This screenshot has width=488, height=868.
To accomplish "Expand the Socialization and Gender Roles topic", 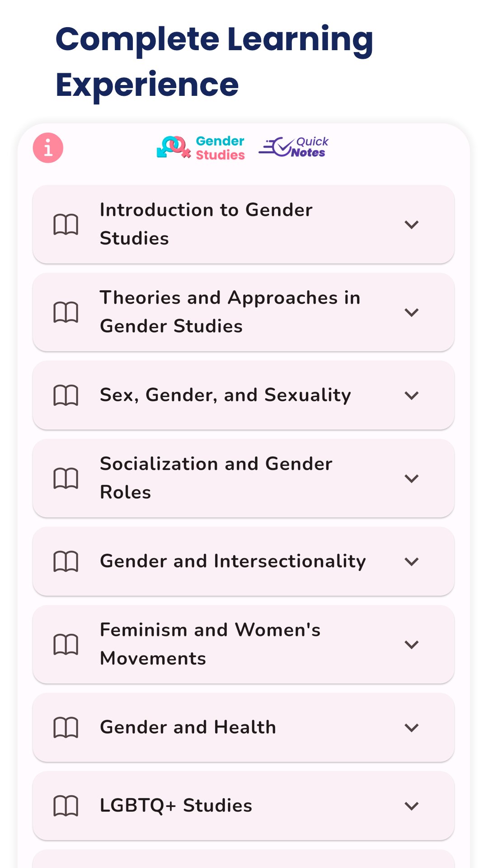I will pyautogui.click(x=412, y=478).
